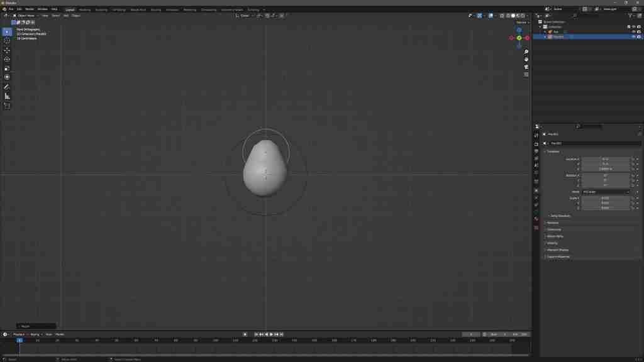644x362 pixels.
Task: Expand the Collections panel in properties
Action: tap(553, 229)
